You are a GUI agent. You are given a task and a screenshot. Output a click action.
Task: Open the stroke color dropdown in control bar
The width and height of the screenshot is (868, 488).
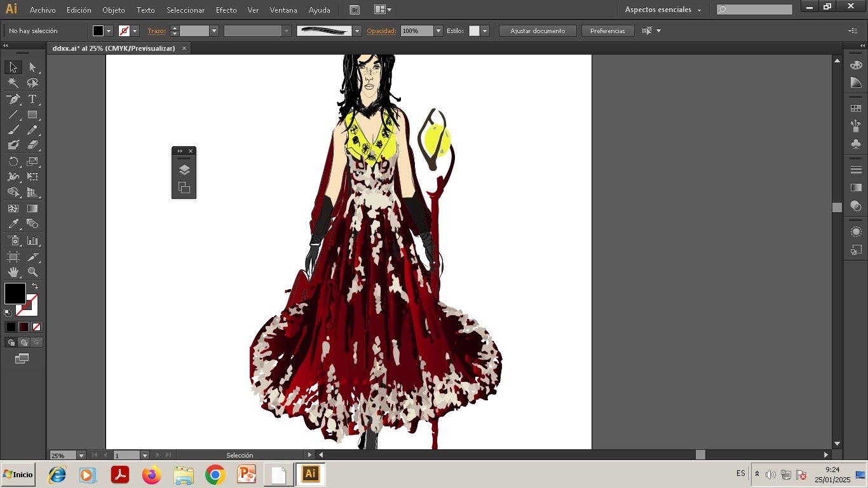click(135, 30)
